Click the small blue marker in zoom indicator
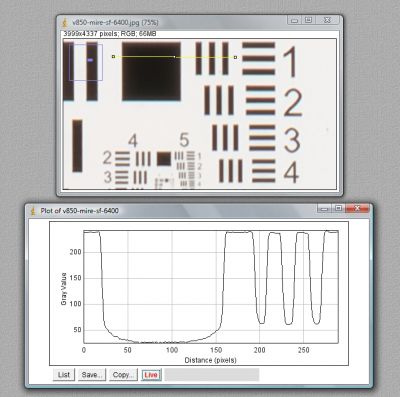The height and width of the screenshot is (397, 400). tap(90, 60)
